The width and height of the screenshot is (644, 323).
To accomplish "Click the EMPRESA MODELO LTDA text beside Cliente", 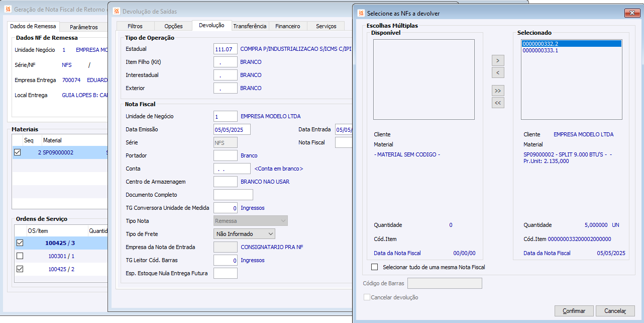I will click(x=583, y=134).
